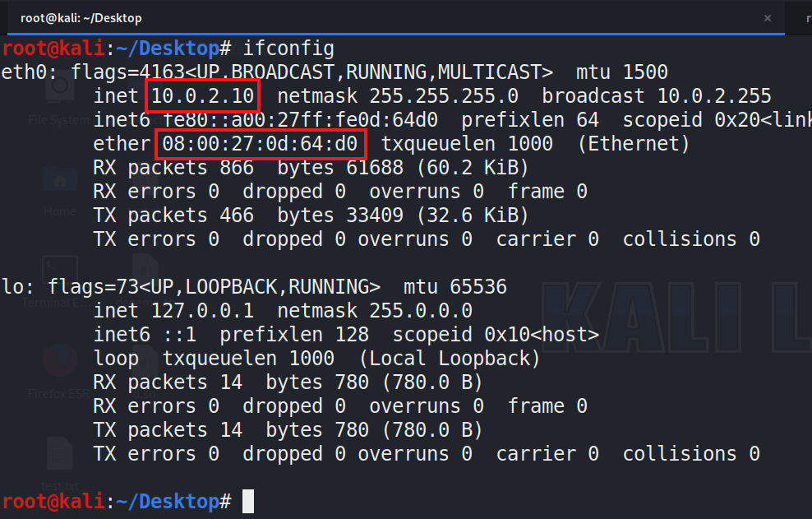Select the root@kali ~/Desktop terminal tab

pos(81,17)
